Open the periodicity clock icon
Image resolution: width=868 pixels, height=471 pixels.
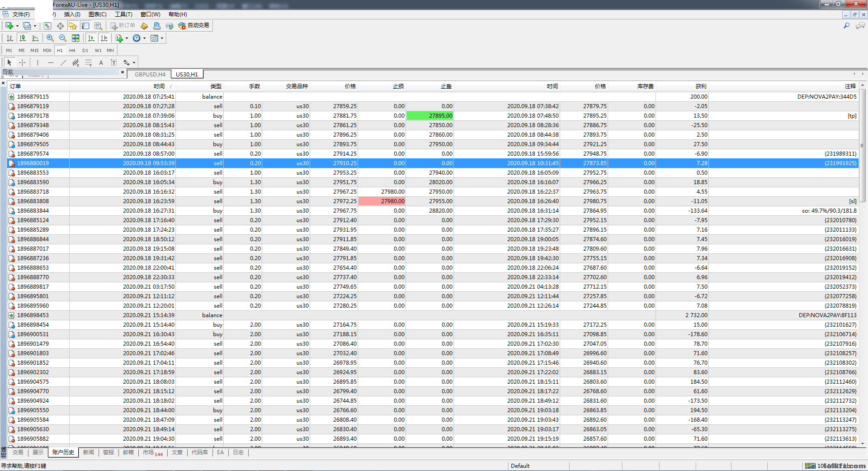click(137, 38)
